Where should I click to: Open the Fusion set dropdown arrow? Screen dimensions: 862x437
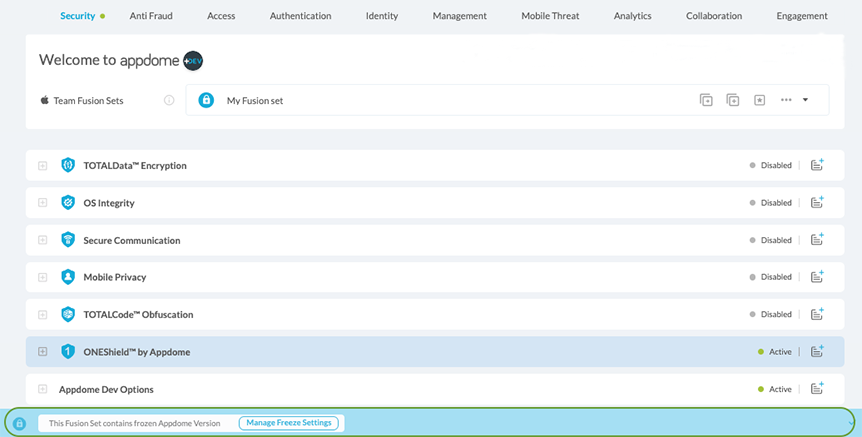[806, 100]
